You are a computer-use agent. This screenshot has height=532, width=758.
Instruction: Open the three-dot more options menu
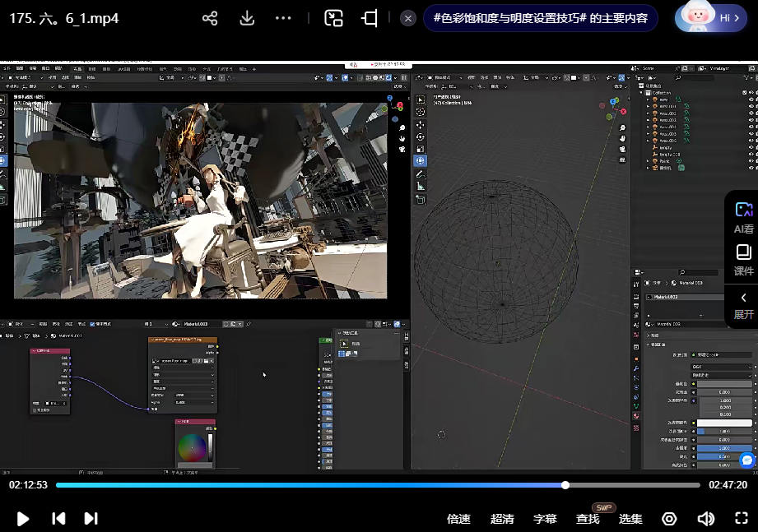(283, 18)
